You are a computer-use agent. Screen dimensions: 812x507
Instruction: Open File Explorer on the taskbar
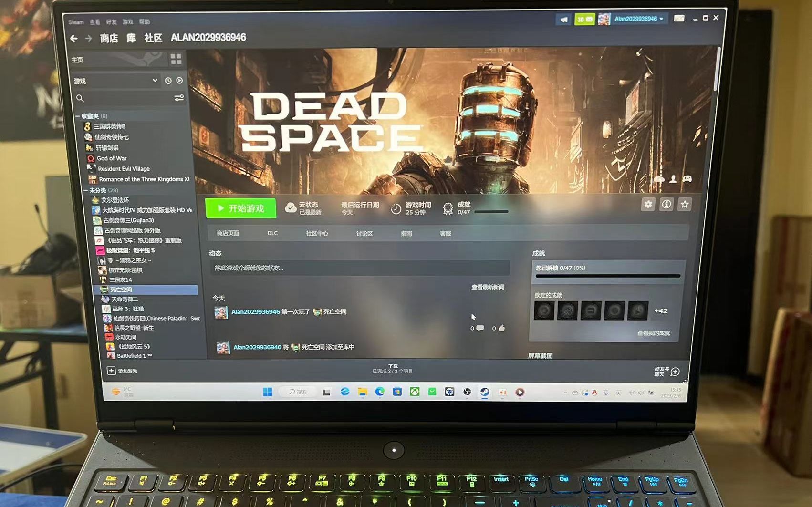click(363, 392)
